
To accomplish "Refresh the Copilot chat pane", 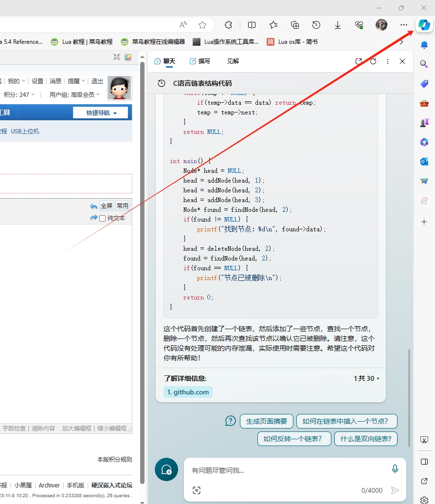I will point(373,61).
